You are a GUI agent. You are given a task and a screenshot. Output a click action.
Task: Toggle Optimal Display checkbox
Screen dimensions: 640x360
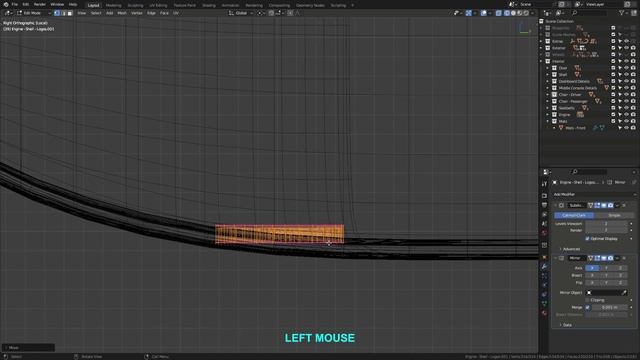[587, 238]
